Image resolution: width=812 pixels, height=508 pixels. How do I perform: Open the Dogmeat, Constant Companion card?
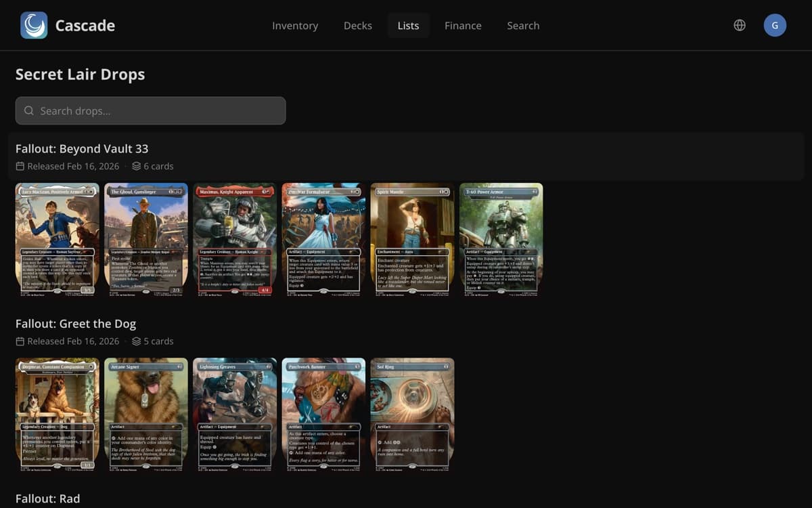58,415
